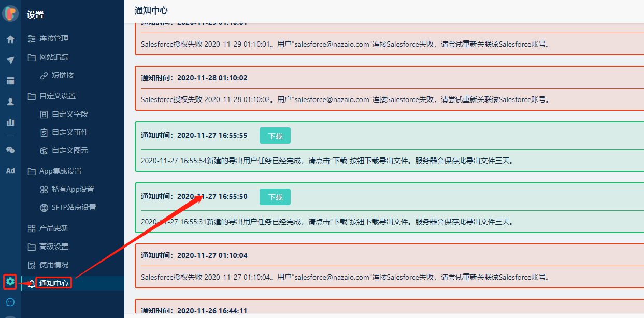Download the export from 16:55:55 notification
644x318 pixels.
[x=275, y=136]
